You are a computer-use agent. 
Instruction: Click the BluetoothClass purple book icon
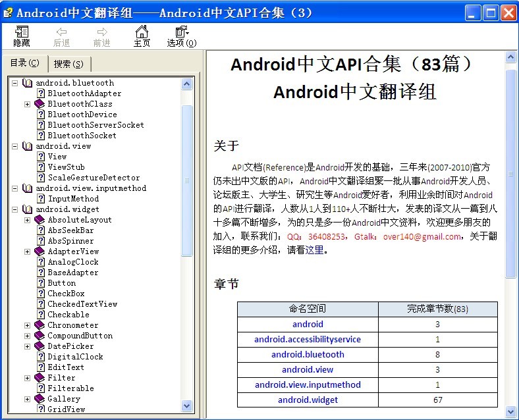40,104
